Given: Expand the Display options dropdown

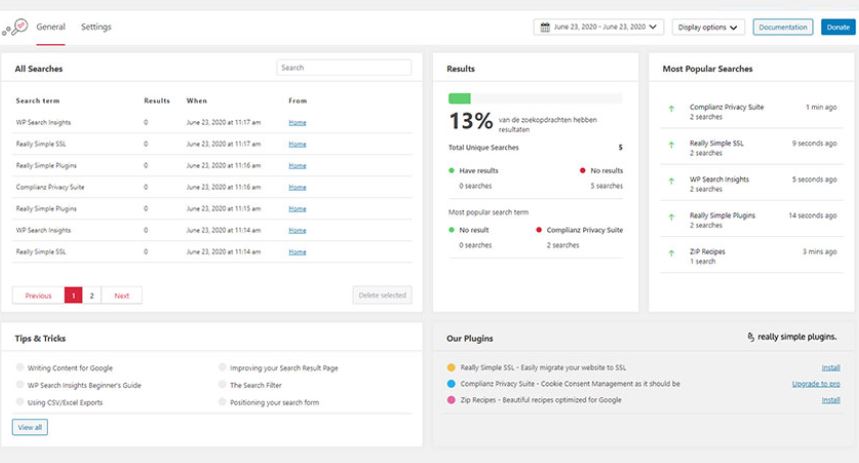Looking at the screenshot, I should [708, 27].
